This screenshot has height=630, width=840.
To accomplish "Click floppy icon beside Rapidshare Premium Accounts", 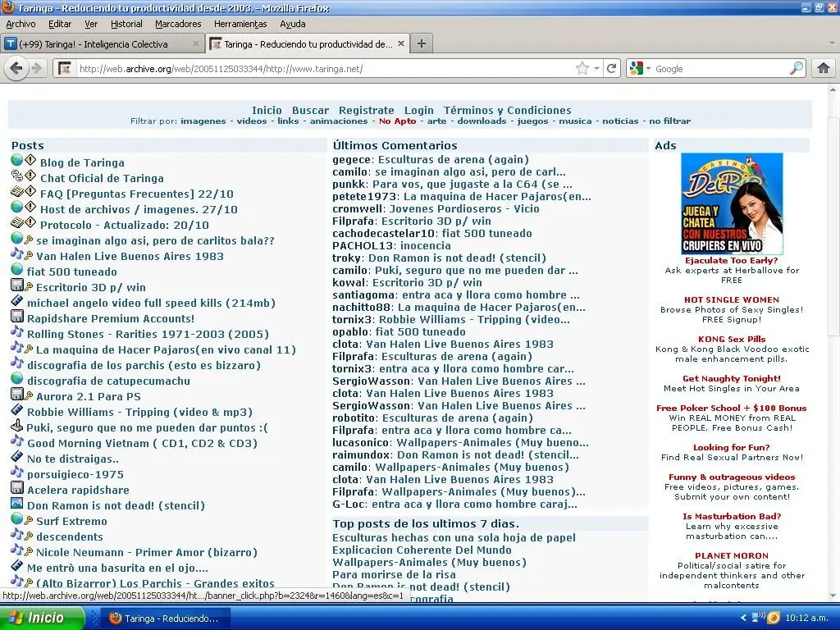I will [17, 316].
